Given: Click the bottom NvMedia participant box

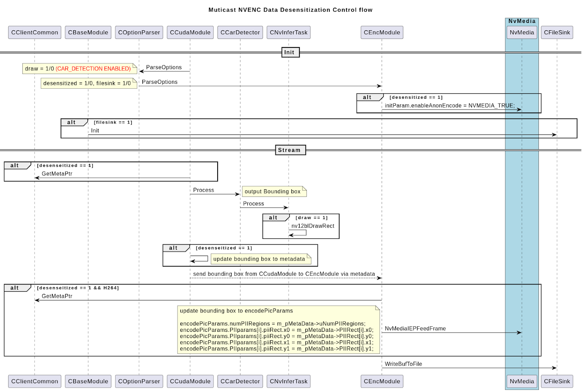Looking at the screenshot, I should (522, 381).
